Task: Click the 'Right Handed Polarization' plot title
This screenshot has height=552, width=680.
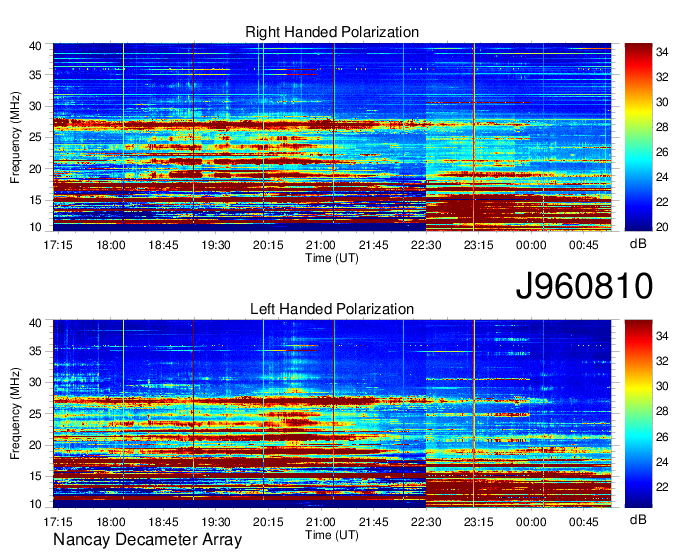Action: pos(332,32)
